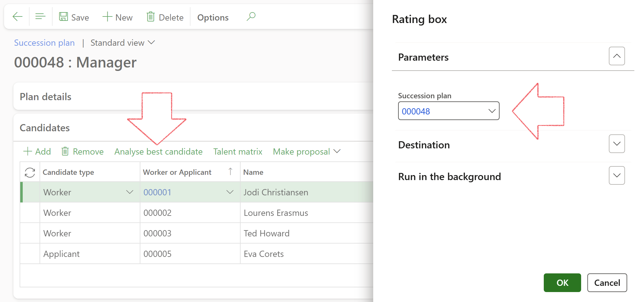Expand Run in the background section
Viewport: 644px width, 302px height.
coord(617,176)
